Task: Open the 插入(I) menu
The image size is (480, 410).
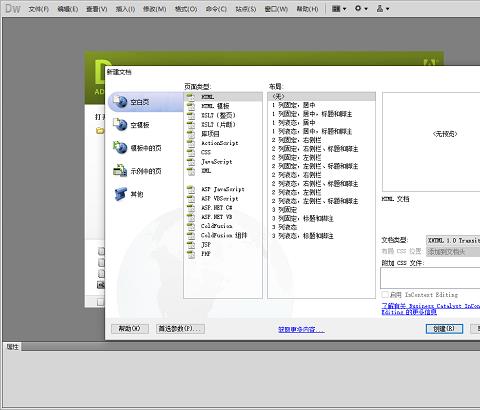Action: [x=125, y=9]
